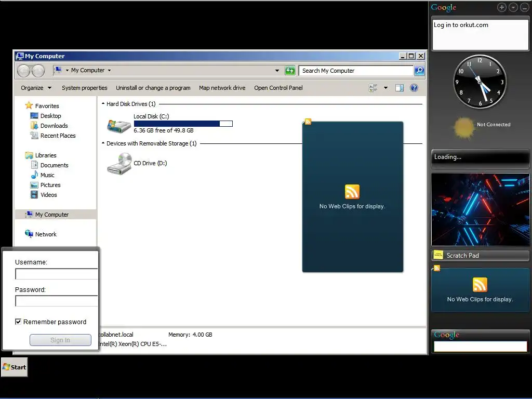Click the Back navigation arrow in My Computer

click(24, 71)
